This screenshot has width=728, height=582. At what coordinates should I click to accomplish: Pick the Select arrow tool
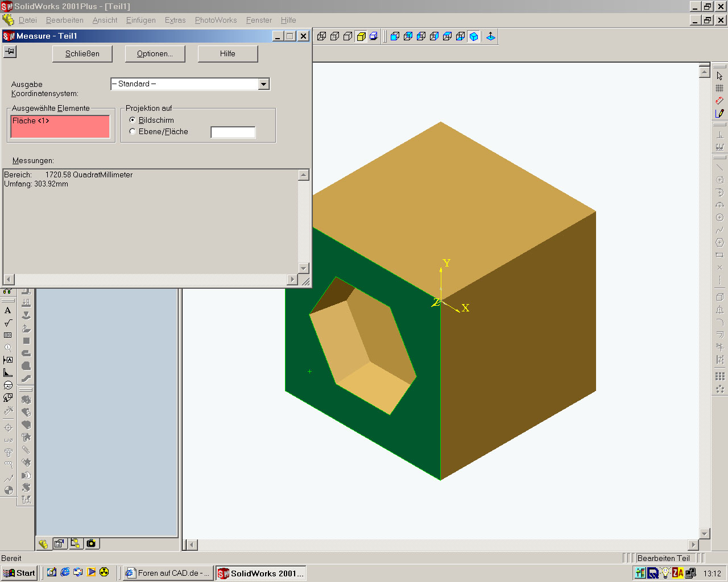(x=719, y=76)
